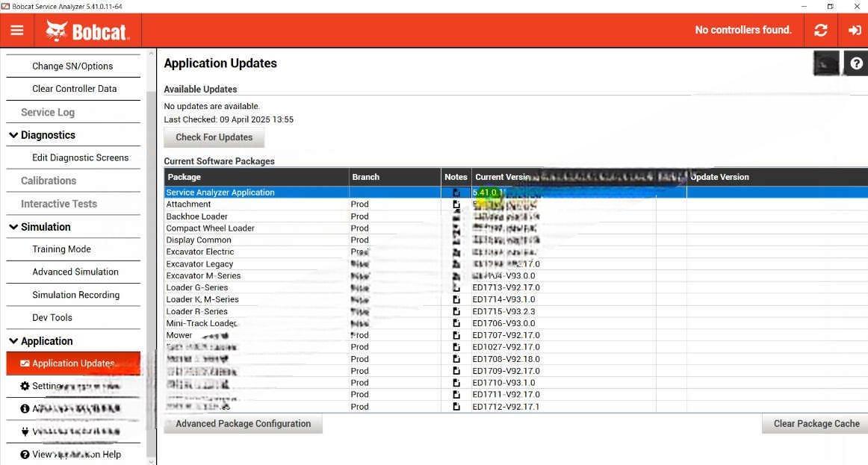This screenshot has height=465, width=868.
Task: Click Clear Package Cache button
Action: tap(816, 423)
